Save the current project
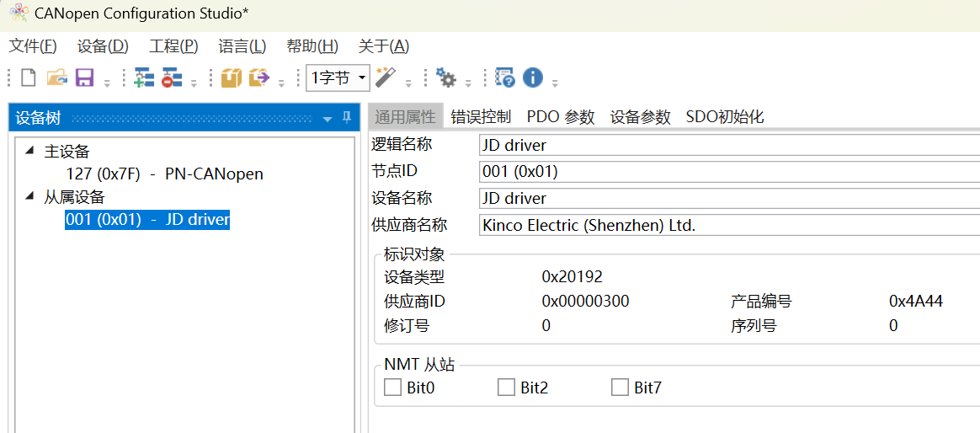 [84, 78]
